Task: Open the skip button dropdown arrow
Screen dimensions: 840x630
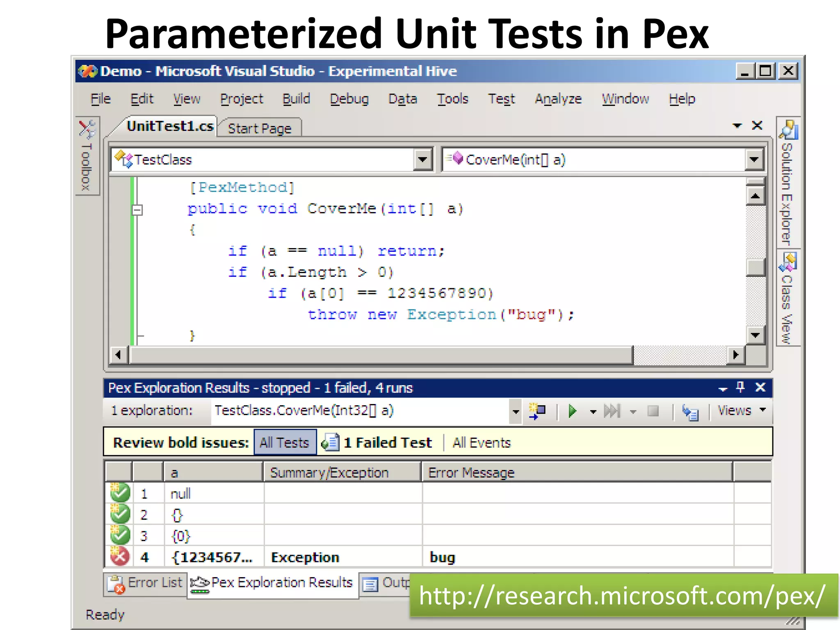Action: pyautogui.click(x=633, y=411)
